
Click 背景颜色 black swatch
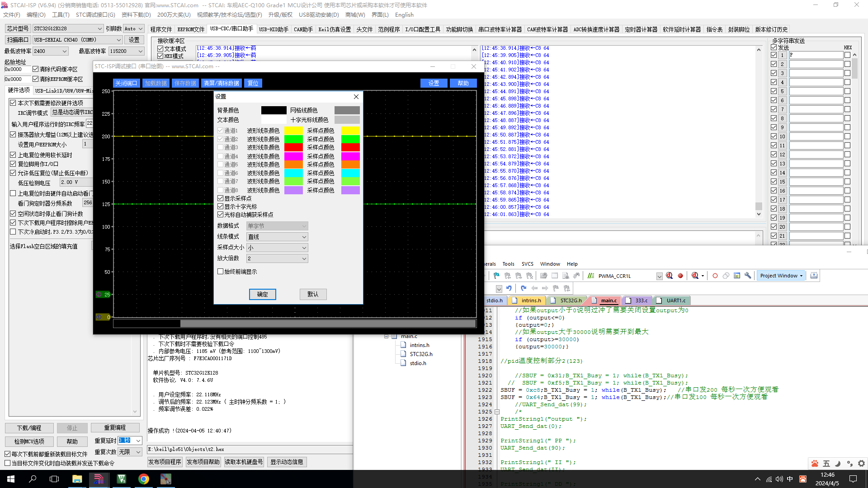coord(274,110)
